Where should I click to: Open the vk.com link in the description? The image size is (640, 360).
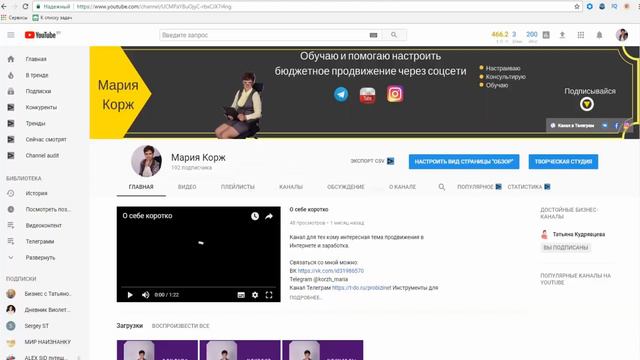pos(331,271)
